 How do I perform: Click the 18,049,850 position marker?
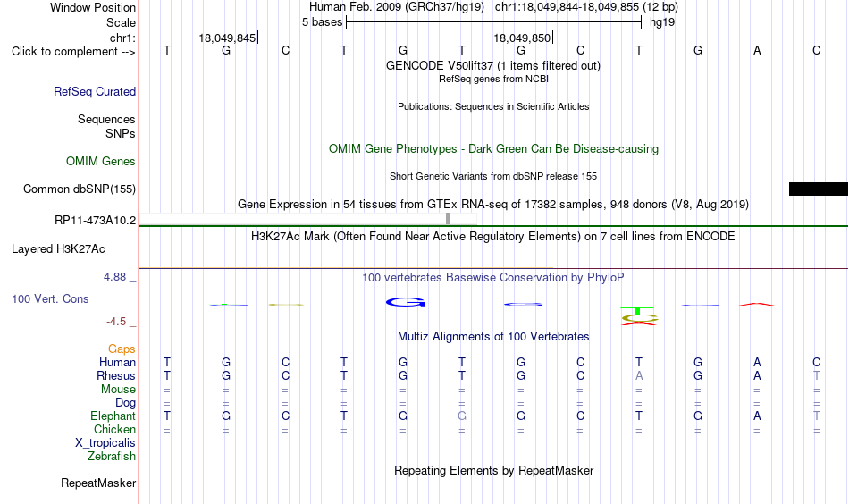(x=523, y=38)
